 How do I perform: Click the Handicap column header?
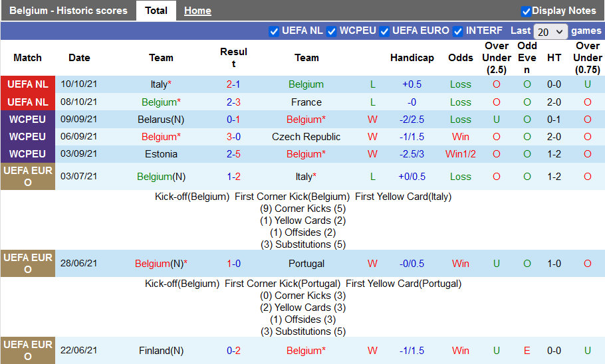pos(412,58)
